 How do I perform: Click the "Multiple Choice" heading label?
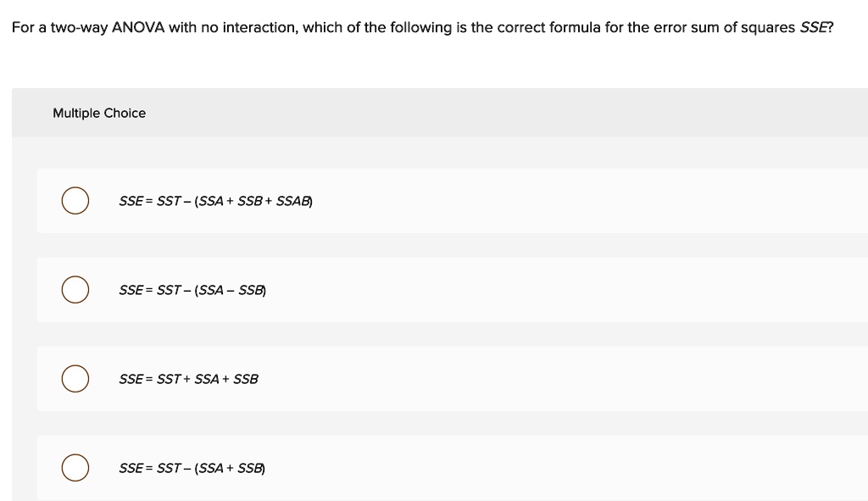pyautogui.click(x=99, y=114)
